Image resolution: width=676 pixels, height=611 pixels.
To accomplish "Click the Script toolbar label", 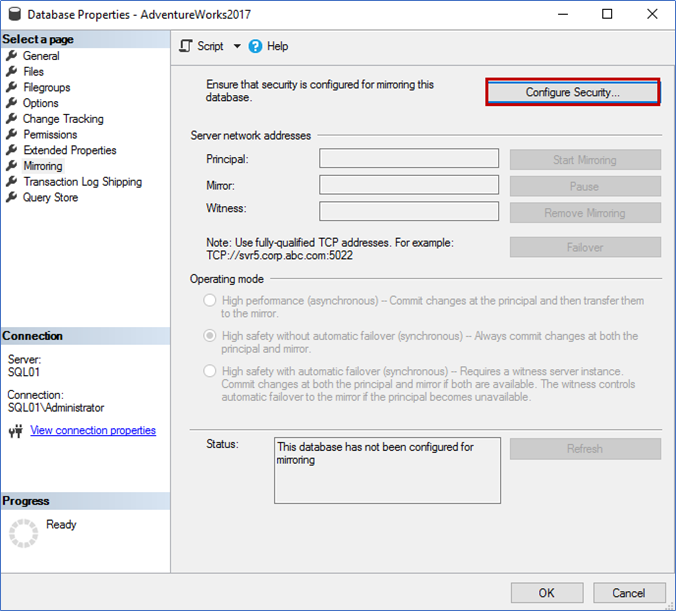I will tap(210, 46).
